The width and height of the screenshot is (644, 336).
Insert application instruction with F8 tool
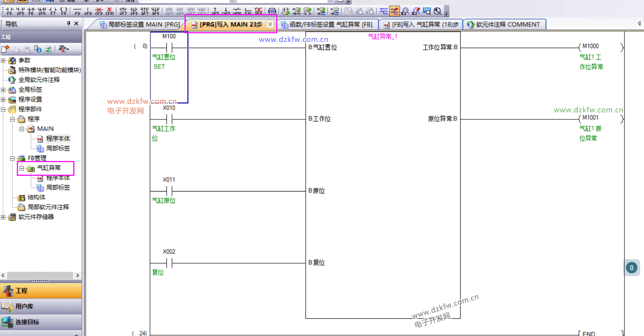[x=63, y=11]
